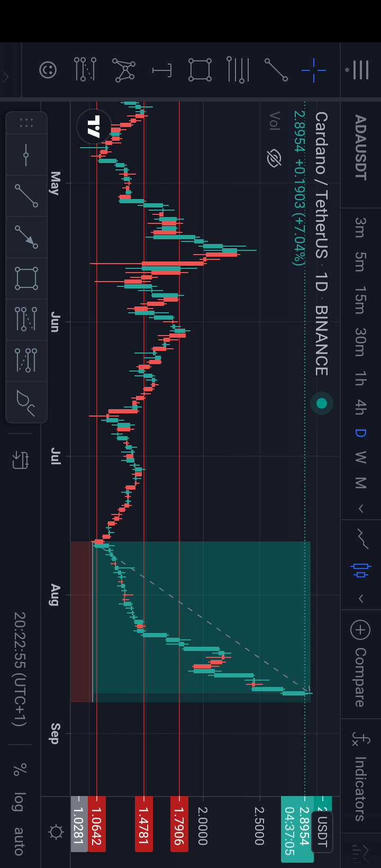Open the forecasting and measurement tools

click(x=85, y=69)
